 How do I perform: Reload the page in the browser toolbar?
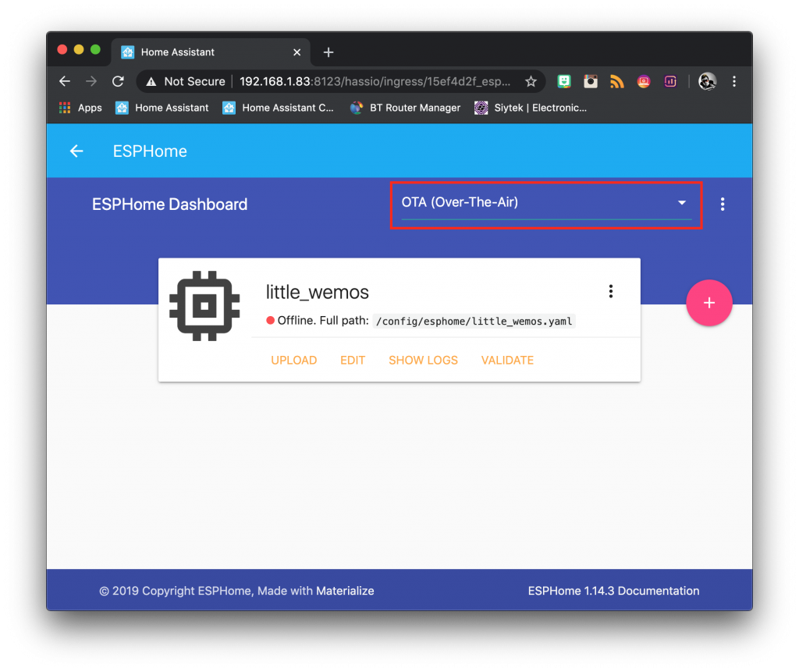(119, 82)
